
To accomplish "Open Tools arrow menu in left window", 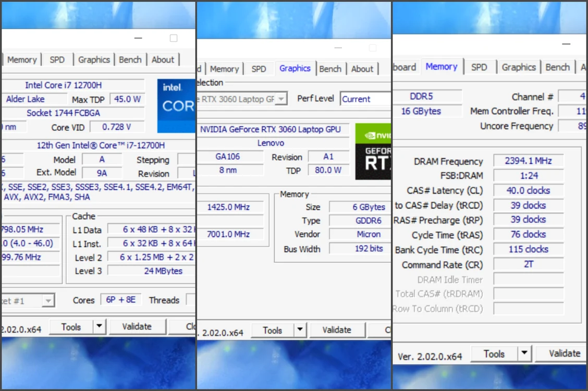I will pos(99,326).
